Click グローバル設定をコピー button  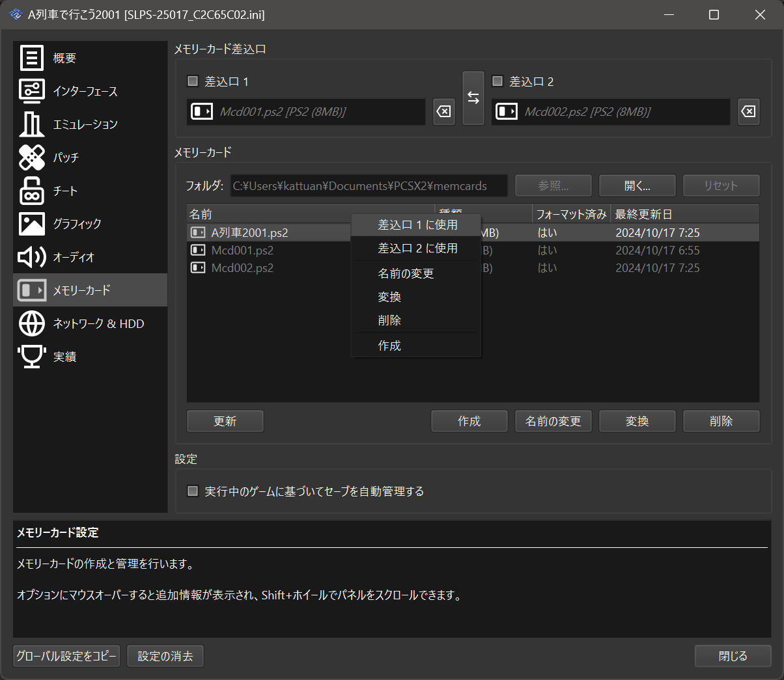[x=66, y=656]
